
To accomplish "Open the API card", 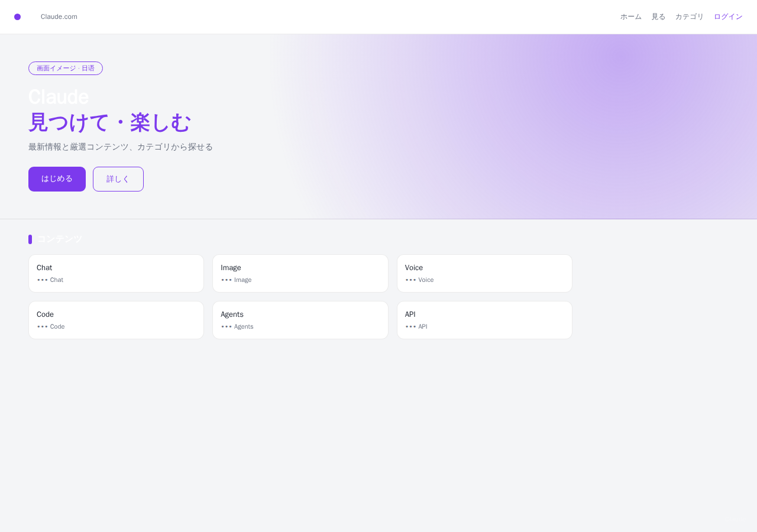I will click(484, 320).
